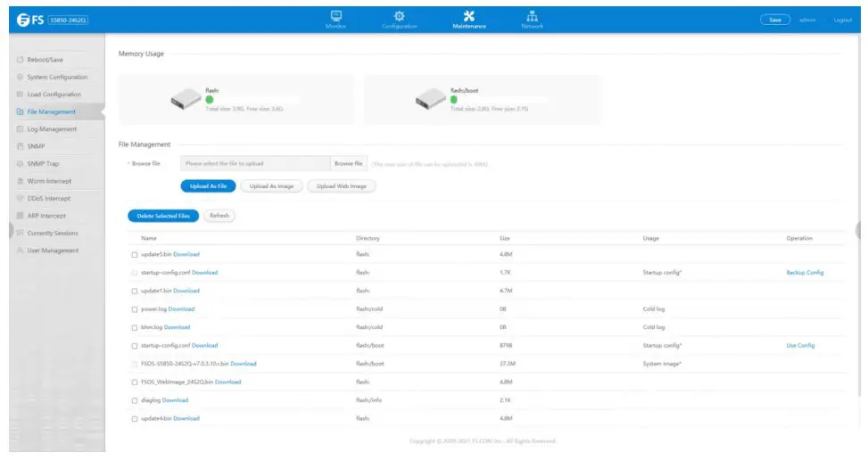Click the Log Management sidebar icon
Screen dimensions: 868x461
tap(20, 129)
